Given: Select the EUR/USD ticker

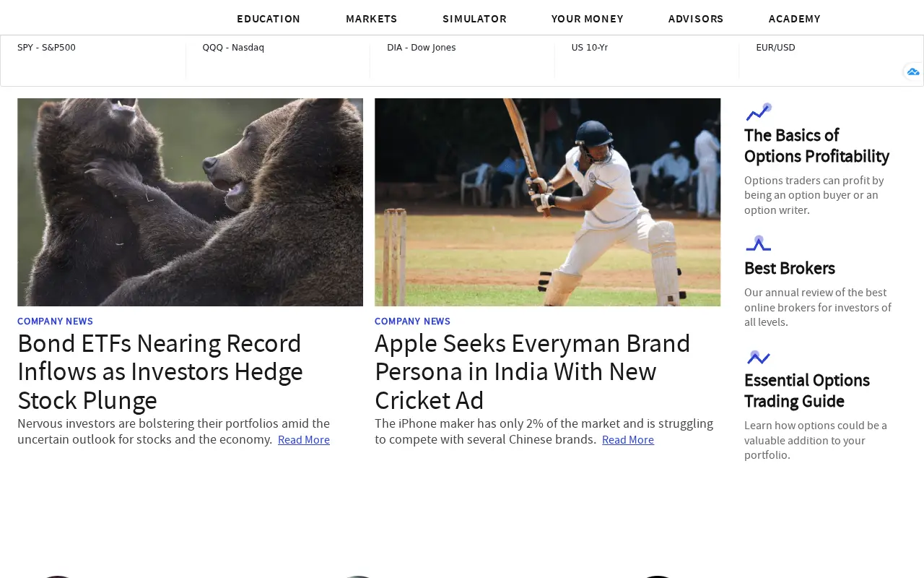Looking at the screenshot, I should click(x=775, y=48).
